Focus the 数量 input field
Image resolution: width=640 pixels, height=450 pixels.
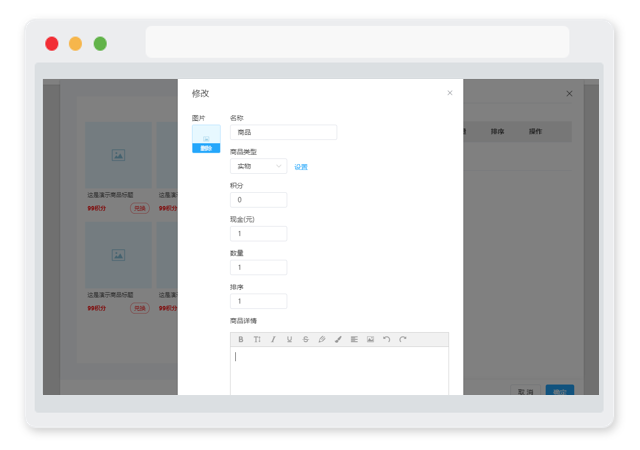258,267
